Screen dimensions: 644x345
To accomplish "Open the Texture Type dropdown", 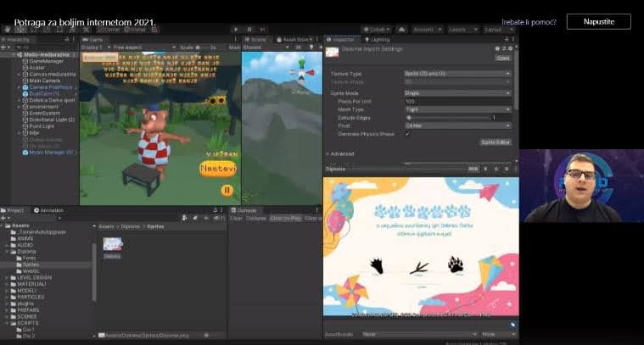I will [x=457, y=74].
